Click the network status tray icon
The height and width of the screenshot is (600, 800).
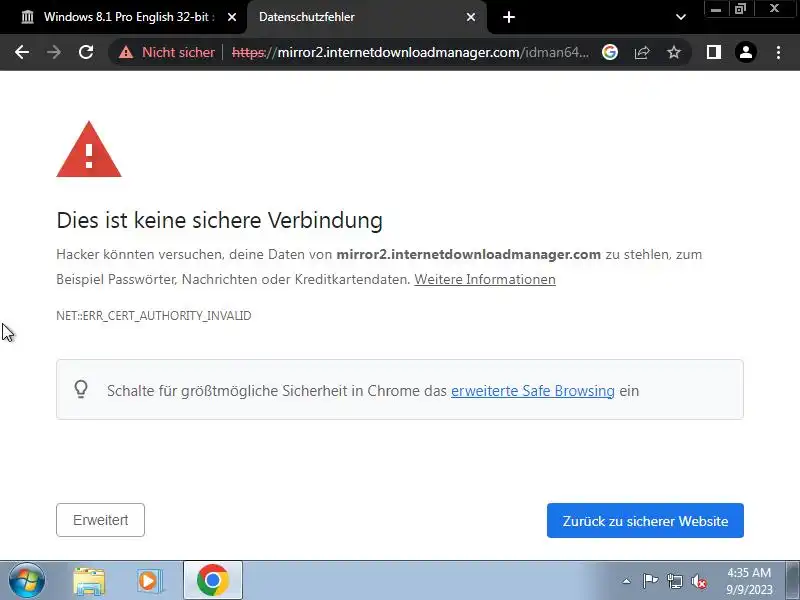pos(674,581)
